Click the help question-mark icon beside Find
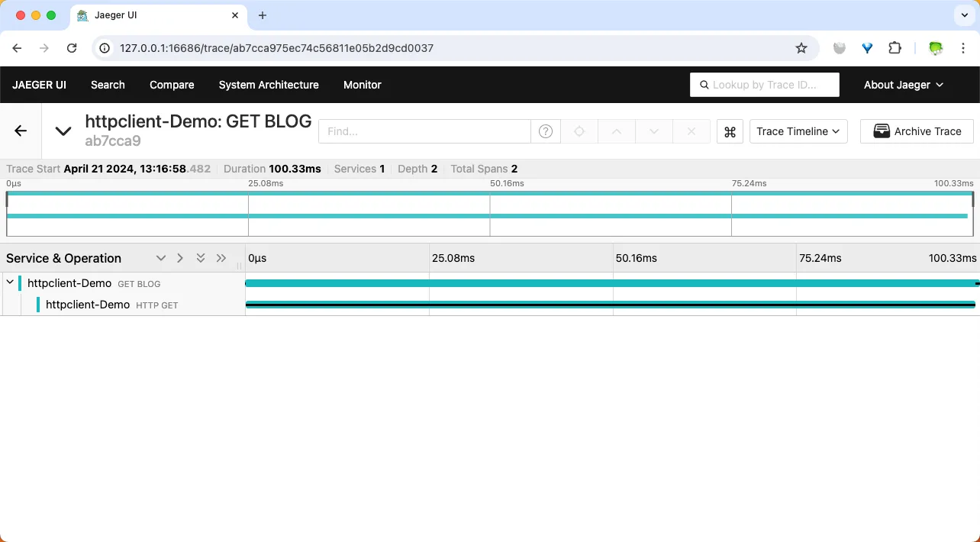Screen dimensions: 980x542 point(546,131)
